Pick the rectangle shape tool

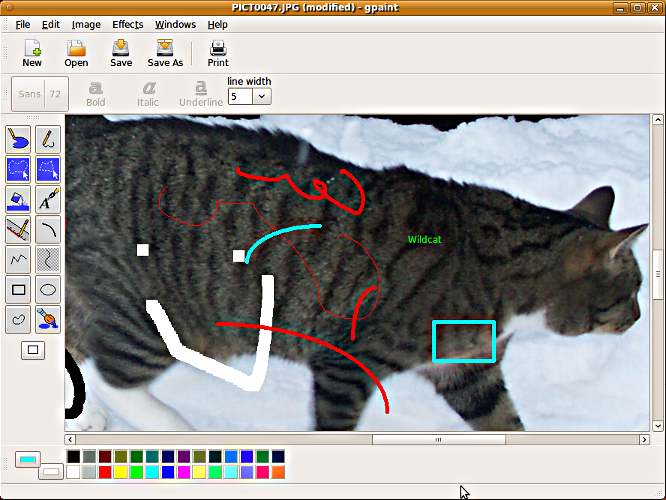(18, 290)
